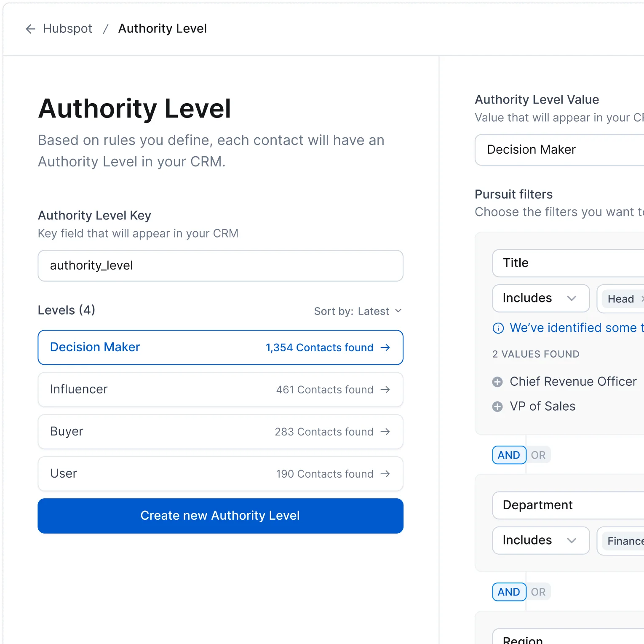This screenshot has width=644, height=644.
Task: Click the back arrow next to Hubspot
Action: [x=30, y=29]
